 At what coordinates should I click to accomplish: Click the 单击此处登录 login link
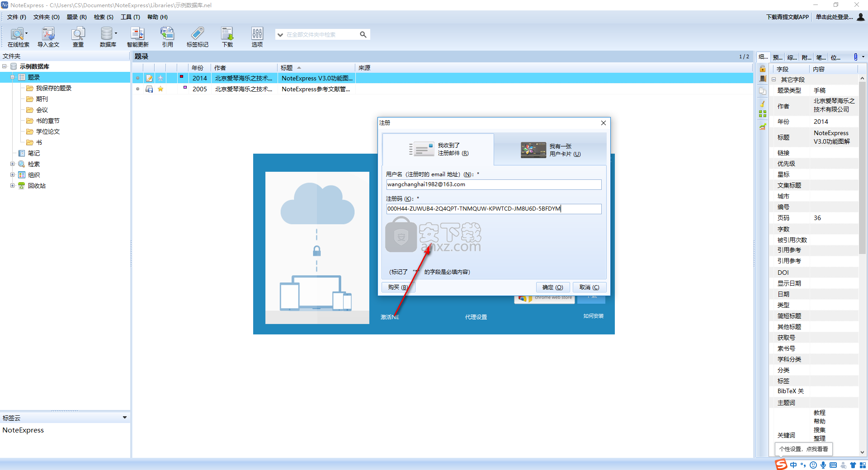tap(834, 17)
